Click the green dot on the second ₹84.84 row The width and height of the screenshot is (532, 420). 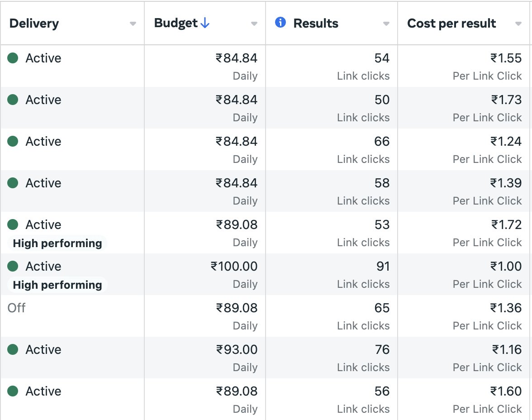point(12,100)
